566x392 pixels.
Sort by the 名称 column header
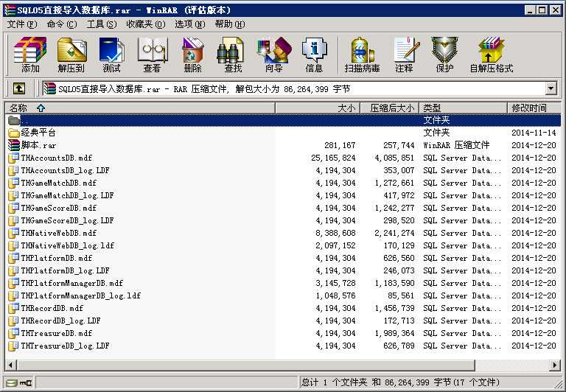click(x=141, y=108)
